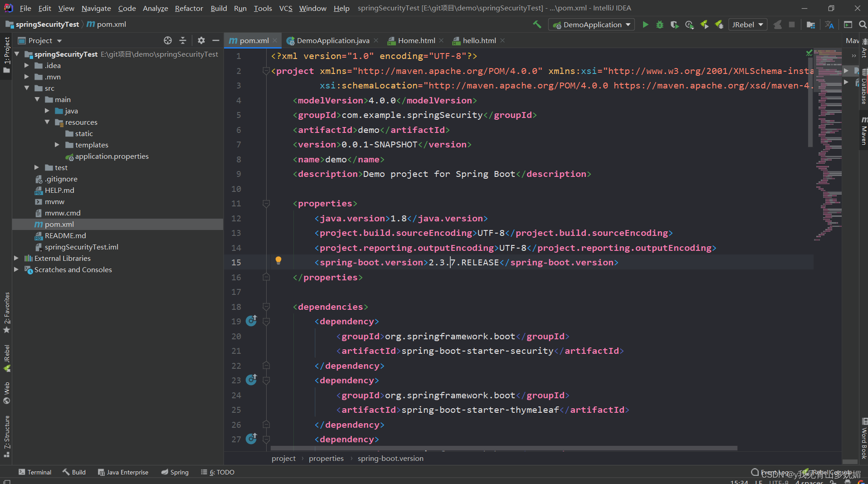Screen dimensions: 868x484
Task: Open the DemoApplication run configuration dropdown
Action: click(x=592, y=24)
